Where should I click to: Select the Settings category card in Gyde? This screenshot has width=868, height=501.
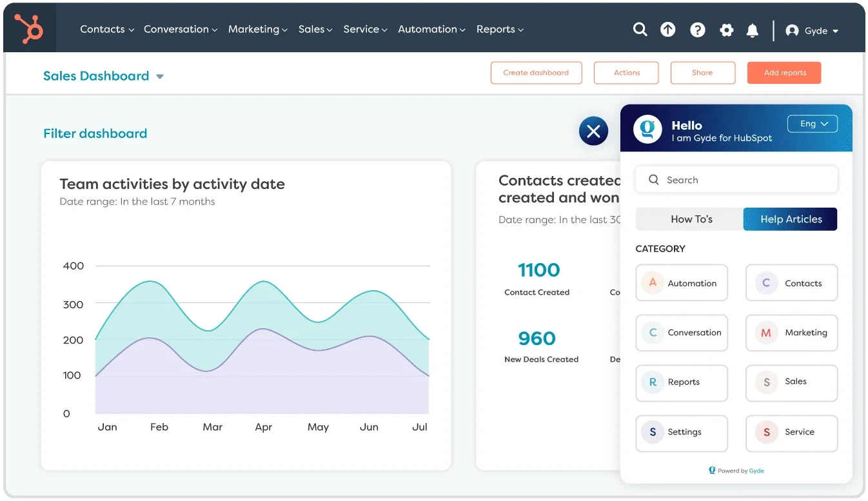pyautogui.click(x=682, y=433)
